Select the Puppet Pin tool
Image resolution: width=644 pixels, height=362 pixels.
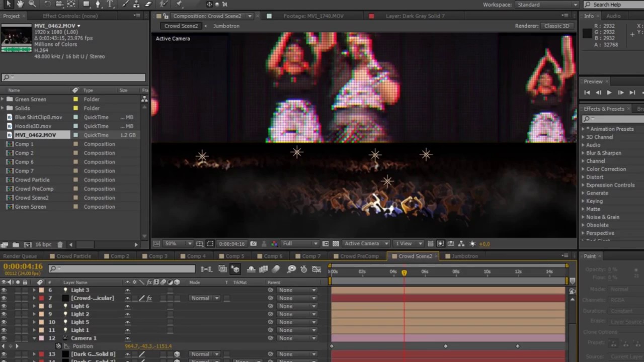179,4
